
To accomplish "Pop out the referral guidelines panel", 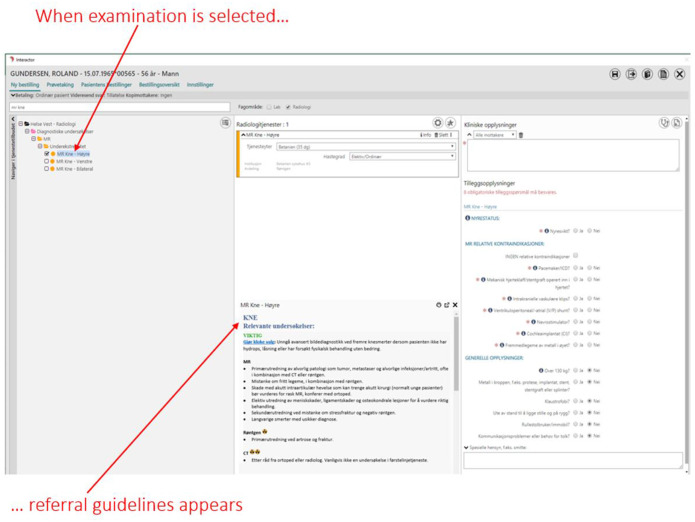I will [446, 305].
